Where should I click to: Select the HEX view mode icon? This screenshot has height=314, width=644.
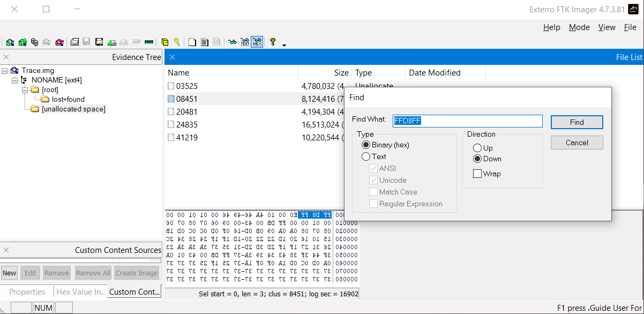[x=257, y=42]
